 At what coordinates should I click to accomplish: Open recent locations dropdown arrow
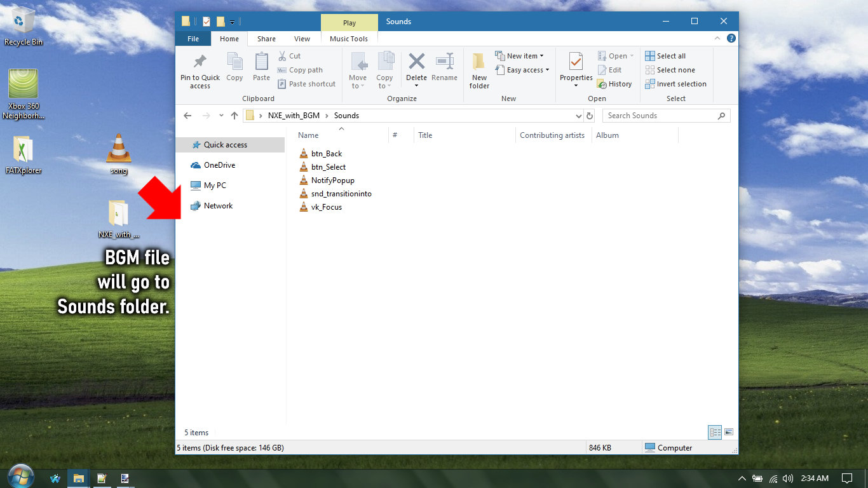221,116
